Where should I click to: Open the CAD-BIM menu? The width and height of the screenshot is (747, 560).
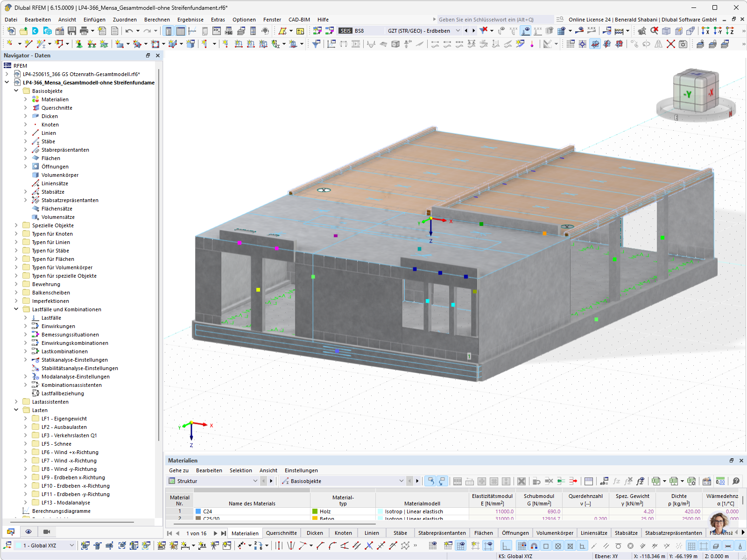(299, 20)
